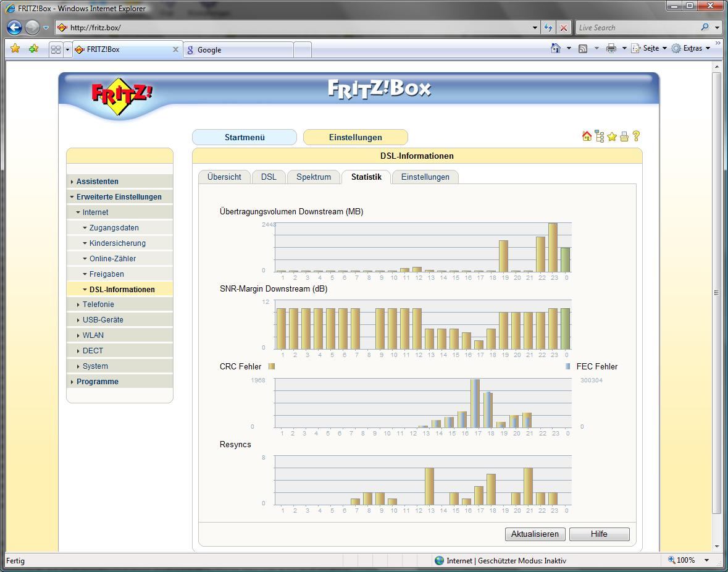Screen dimensions: 728x572
Task: Open Freigaben sidebar entry
Action: tap(120, 274)
